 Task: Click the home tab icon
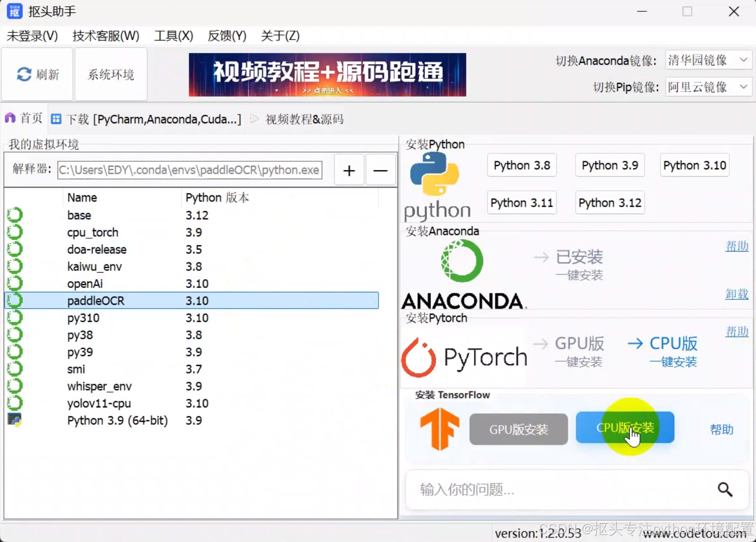click(x=10, y=118)
